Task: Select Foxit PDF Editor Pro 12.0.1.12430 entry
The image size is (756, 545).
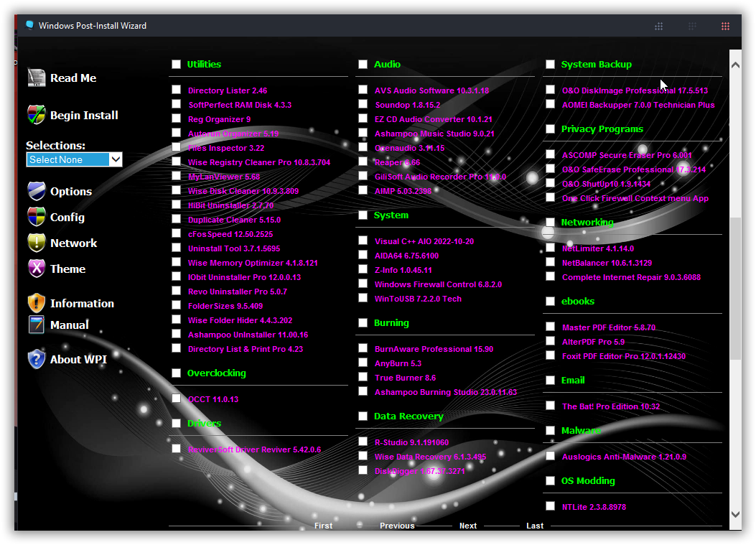Action: [x=624, y=356]
